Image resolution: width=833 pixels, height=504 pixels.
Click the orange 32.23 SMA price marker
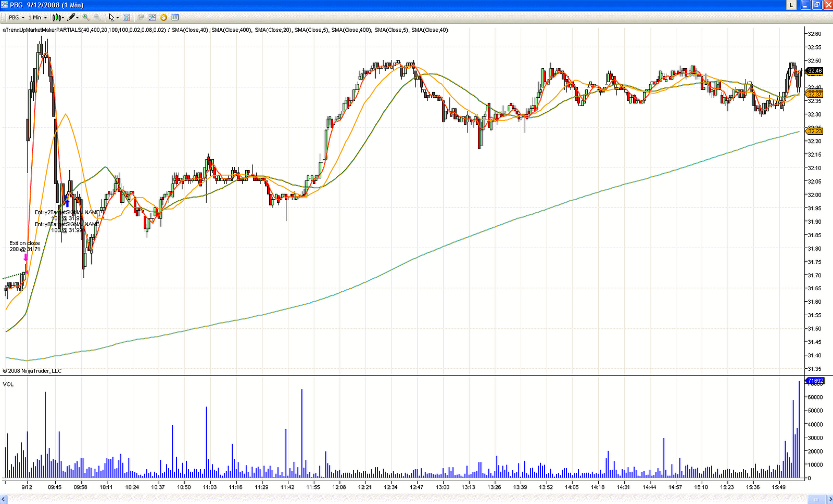coord(814,131)
